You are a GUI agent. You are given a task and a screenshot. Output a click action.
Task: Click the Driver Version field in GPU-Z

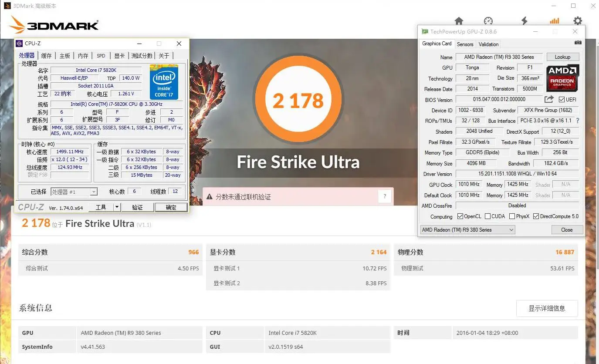click(517, 174)
